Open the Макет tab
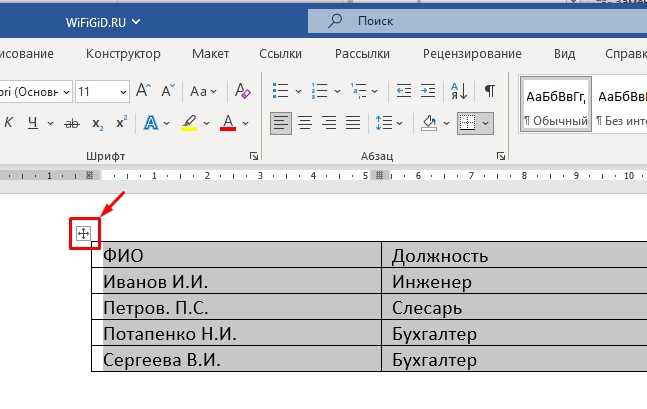Screen dimensions: 647x409 [x=210, y=54]
